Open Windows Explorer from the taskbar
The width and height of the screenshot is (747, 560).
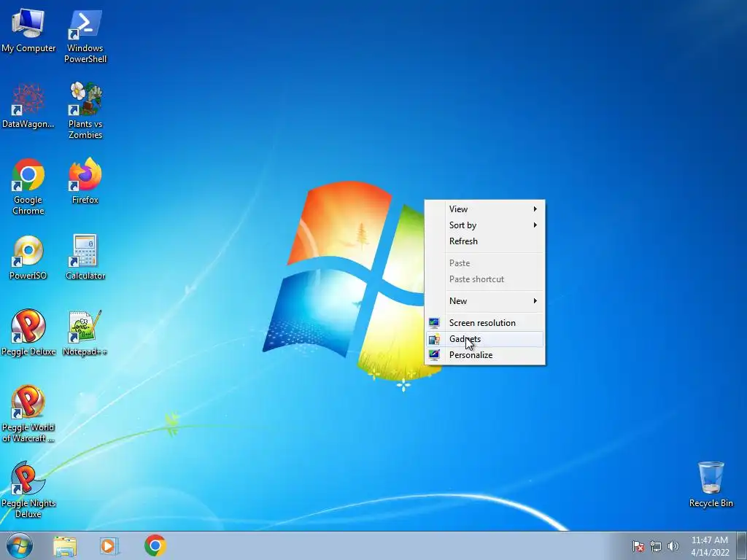(65, 545)
